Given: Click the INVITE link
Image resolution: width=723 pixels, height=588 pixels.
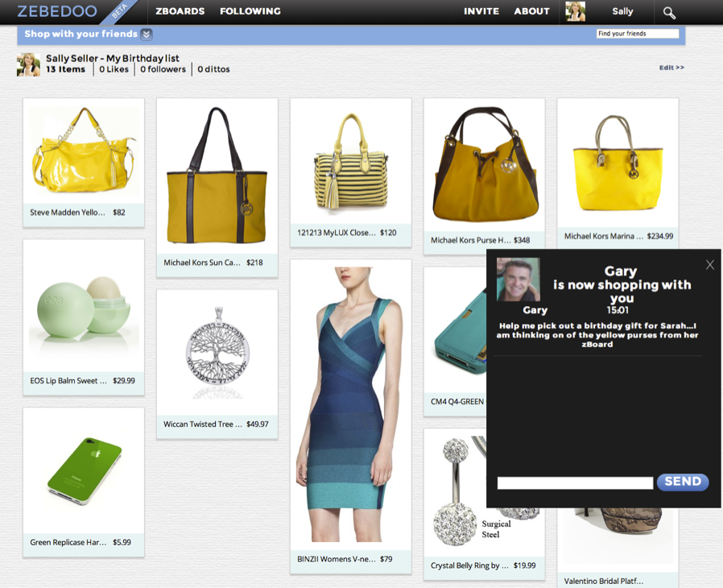Looking at the screenshot, I should (x=481, y=11).
